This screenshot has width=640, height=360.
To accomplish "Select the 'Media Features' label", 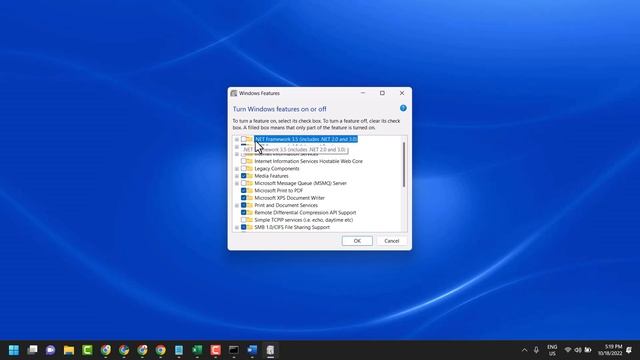I will click(x=271, y=176).
